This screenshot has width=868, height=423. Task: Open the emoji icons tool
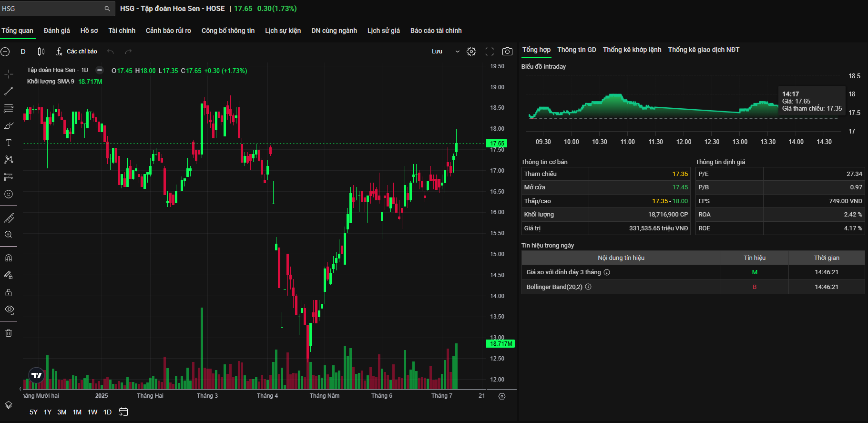coord(9,194)
